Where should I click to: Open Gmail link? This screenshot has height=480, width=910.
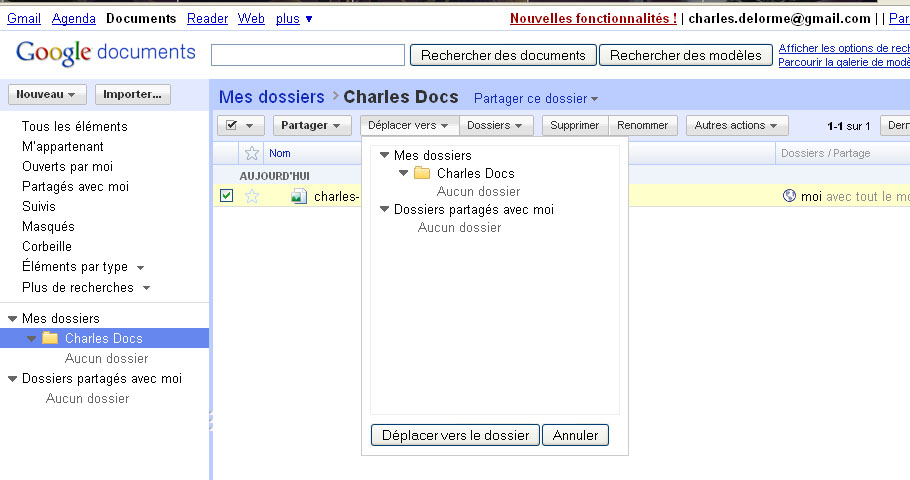24,19
